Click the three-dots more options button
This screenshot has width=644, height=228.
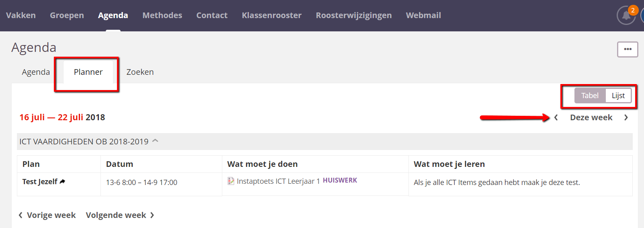pos(627,49)
